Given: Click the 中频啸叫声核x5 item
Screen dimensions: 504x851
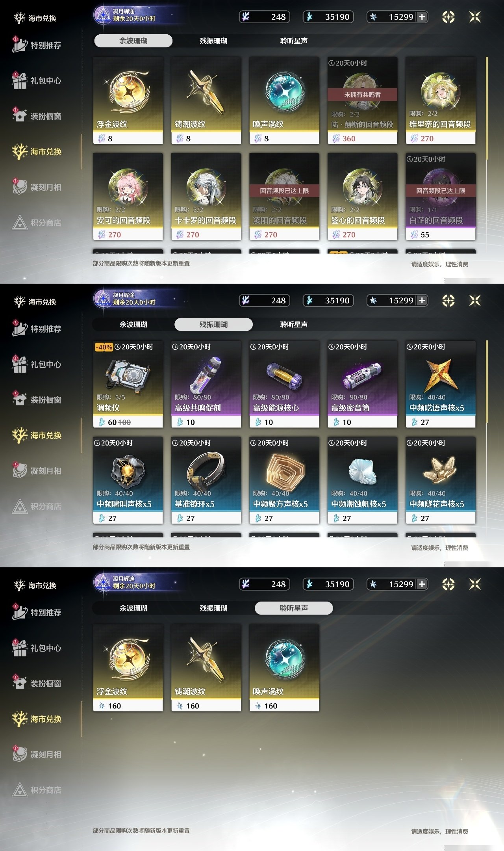Looking at the screenshot, I should coord(128,480).
